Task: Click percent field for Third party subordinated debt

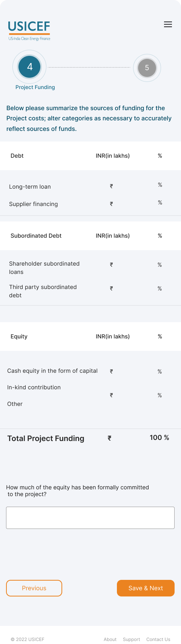Action: point(160,289)
